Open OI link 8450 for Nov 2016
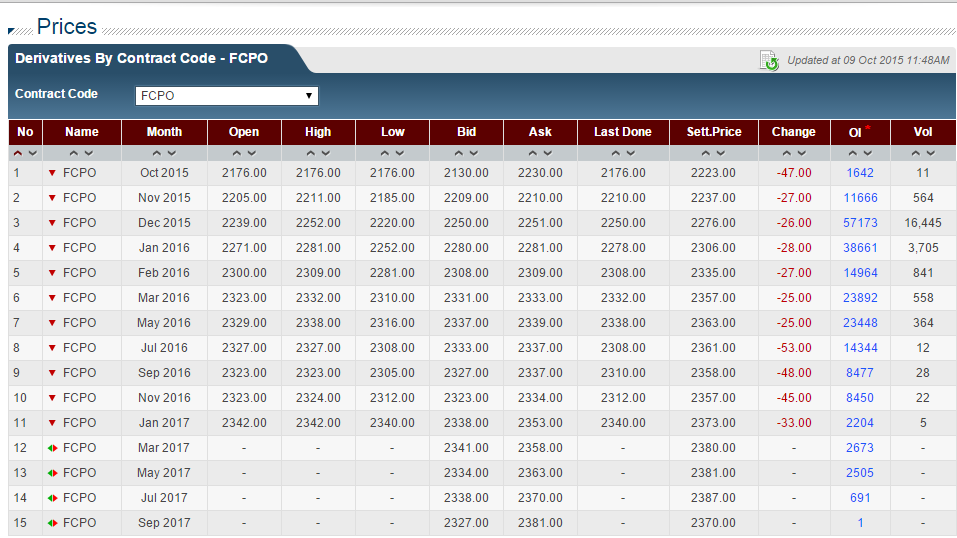 [860, 398]
